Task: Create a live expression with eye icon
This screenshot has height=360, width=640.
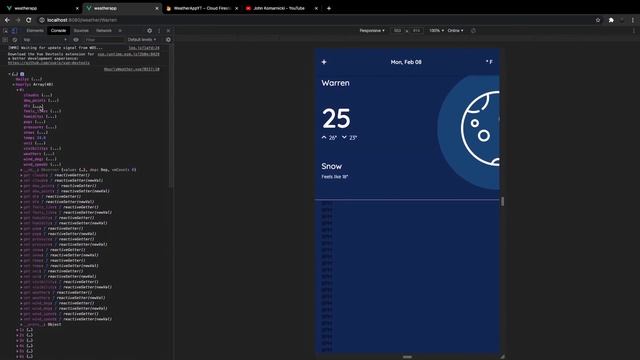Action: coord(76,40)
